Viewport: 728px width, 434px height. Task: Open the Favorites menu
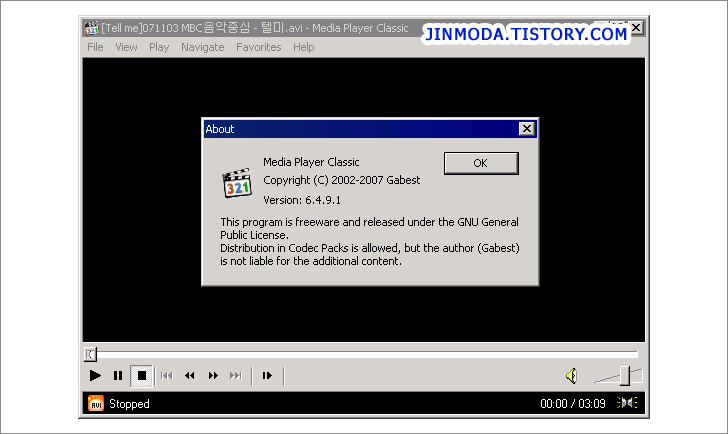pyautogui.click(x=259, y=47)
